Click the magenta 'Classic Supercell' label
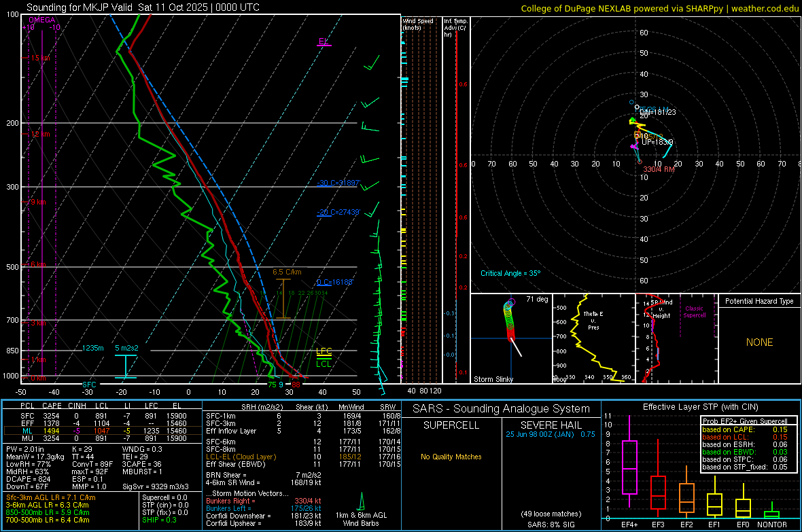Viewport: 802px width, 532px height. [x=695, y=312]
